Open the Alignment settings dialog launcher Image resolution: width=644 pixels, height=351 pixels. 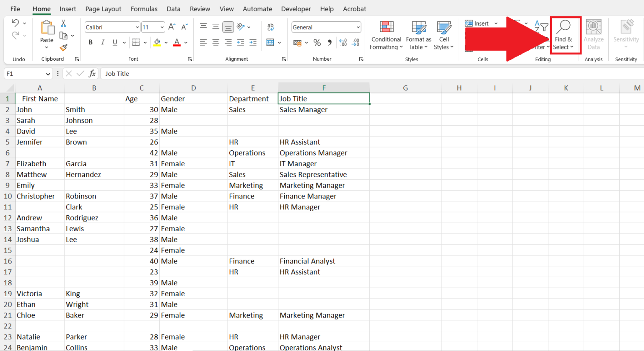pos(284,59)
